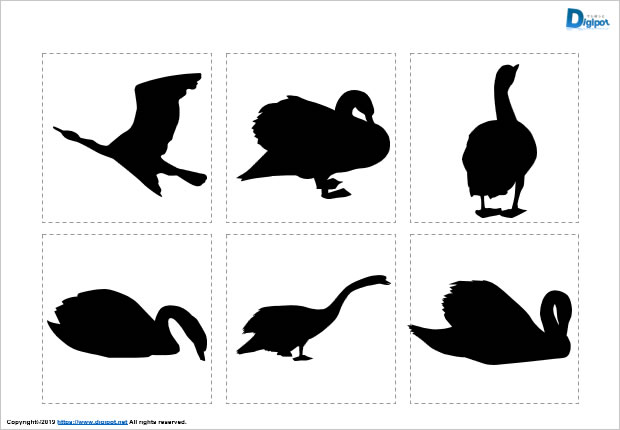Select the standing goose seen from behind
The image size is (620, 430).
[x=498, y=150]
